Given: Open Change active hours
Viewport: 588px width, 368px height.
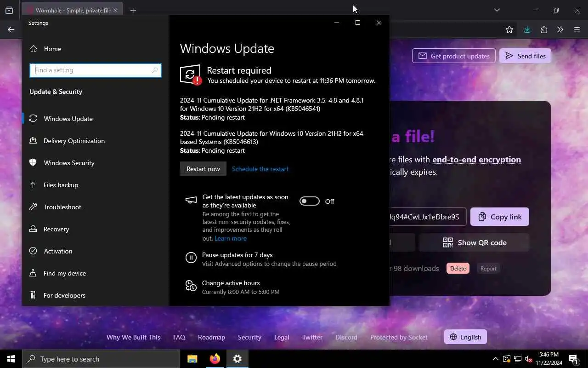Looking at the screenshot, I should click(x=231, y=283).
